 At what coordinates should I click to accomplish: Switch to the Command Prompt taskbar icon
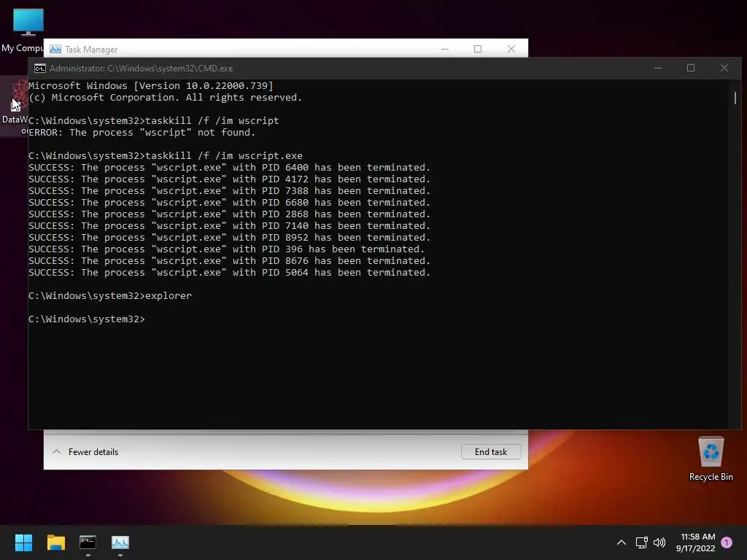click(88, 542)
